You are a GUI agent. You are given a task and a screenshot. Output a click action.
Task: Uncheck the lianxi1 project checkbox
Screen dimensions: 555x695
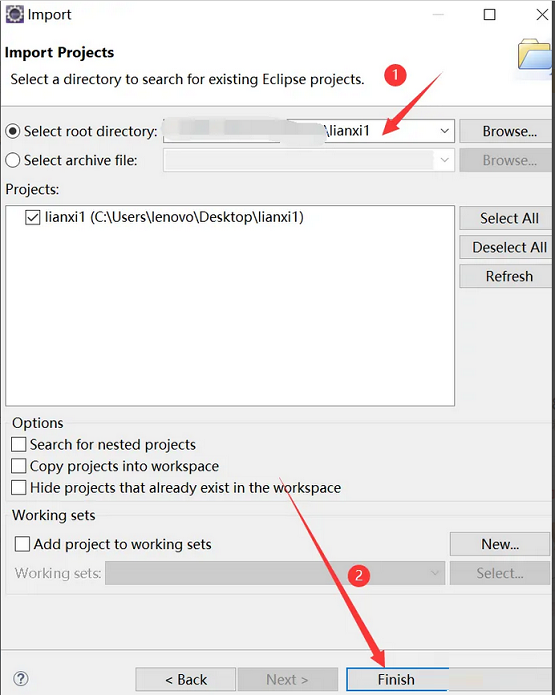[33, 217]
